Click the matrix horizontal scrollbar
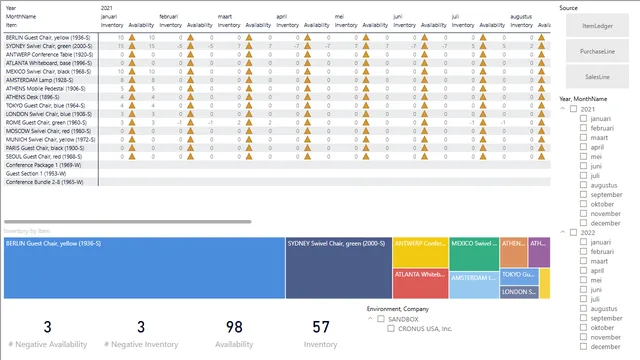Image resolution: width=640 pixels, height=360 pixels. [x=128, y=222]
